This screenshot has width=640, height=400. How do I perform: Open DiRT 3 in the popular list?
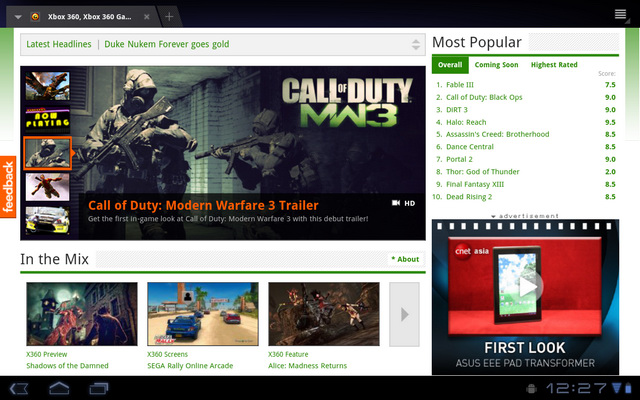coord(457,110)
